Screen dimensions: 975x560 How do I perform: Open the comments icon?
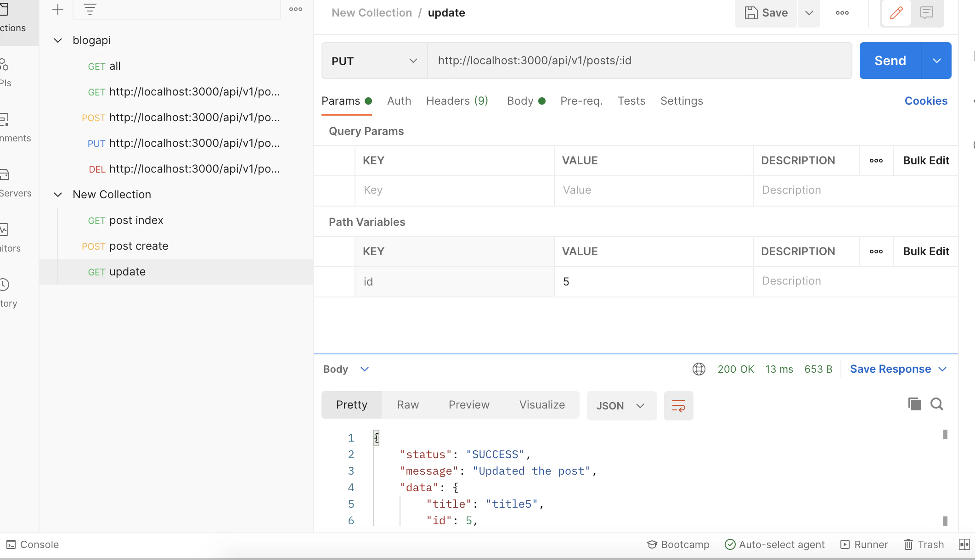point(927,13)
